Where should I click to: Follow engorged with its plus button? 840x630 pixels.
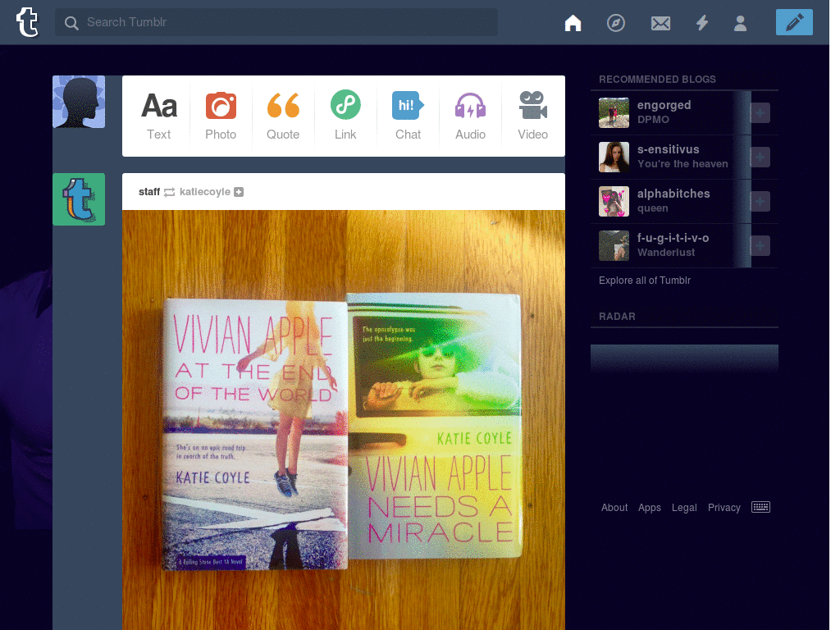760,112
